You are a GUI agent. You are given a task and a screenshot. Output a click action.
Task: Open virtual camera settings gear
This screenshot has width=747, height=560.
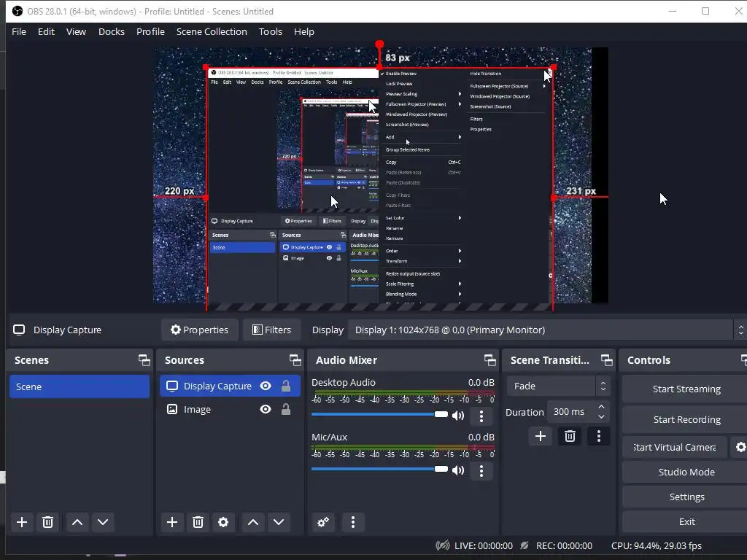pos(740,447)
